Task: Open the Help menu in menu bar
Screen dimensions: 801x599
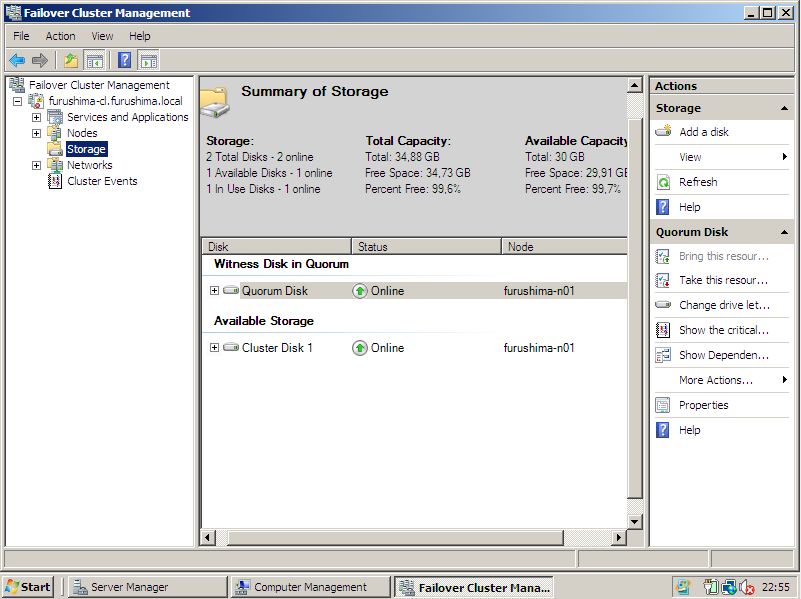Action: [139, 36]
